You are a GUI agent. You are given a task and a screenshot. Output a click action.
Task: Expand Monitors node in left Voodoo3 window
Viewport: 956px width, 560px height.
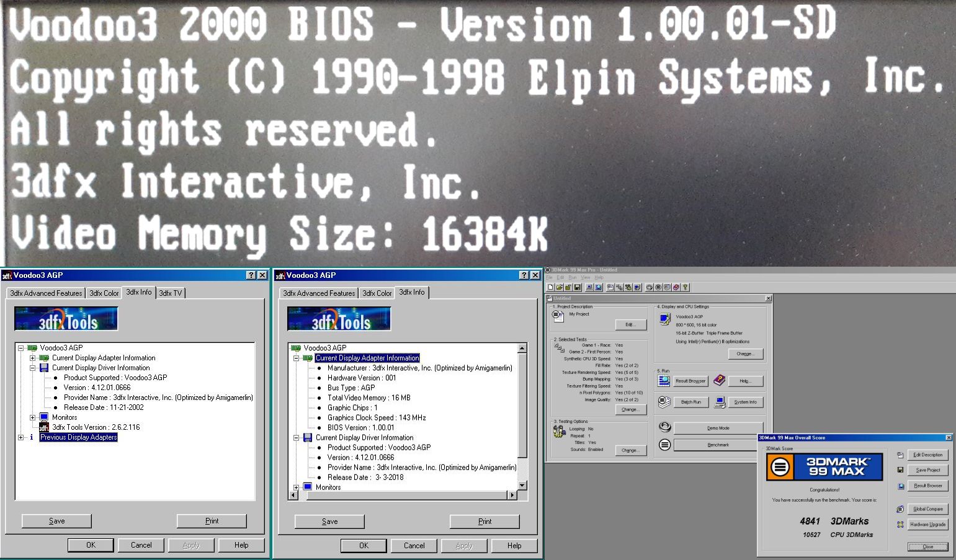coord(32,417)
